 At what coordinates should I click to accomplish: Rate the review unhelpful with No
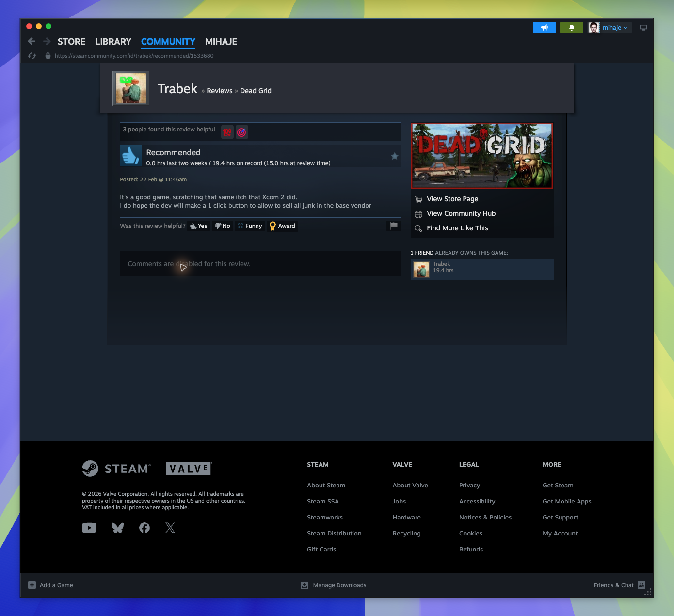[223, 226]
